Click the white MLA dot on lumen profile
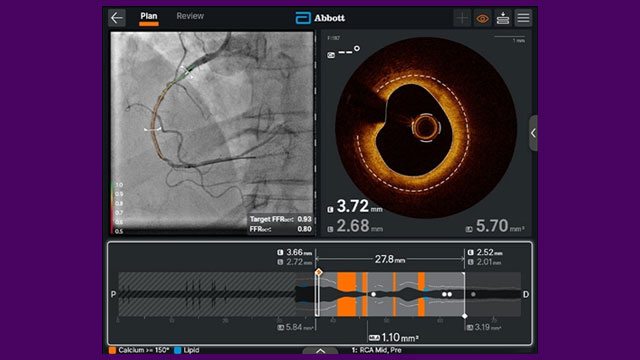The image size is (640, 360). coord(373,294)
